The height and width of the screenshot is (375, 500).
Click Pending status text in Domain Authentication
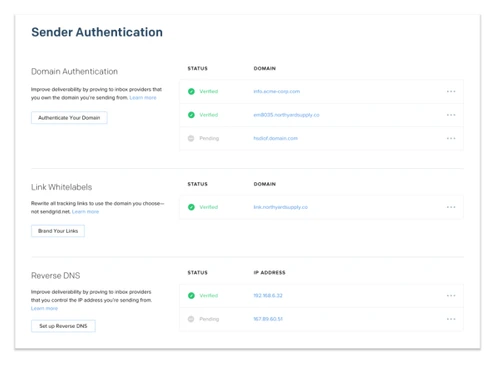point(209,138)
